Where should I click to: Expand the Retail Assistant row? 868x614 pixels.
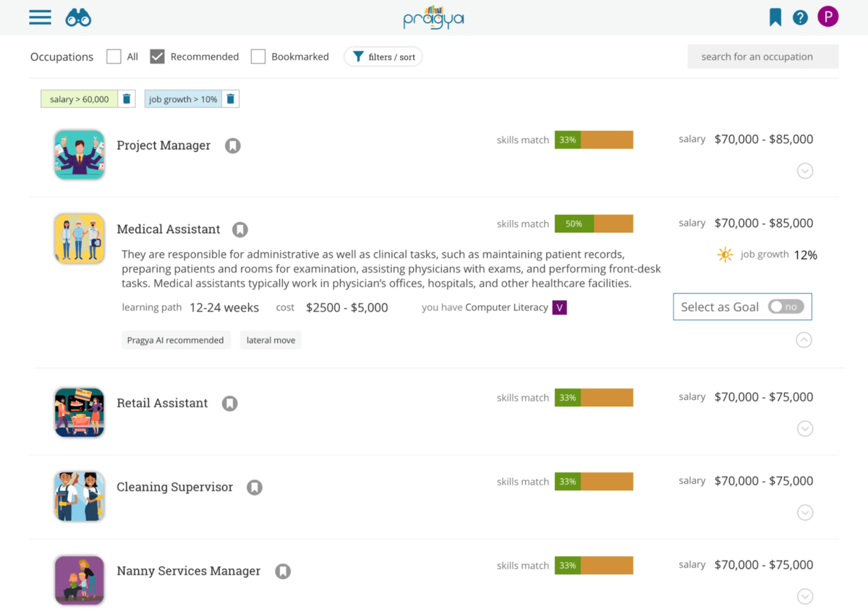(x=804, y=429)
